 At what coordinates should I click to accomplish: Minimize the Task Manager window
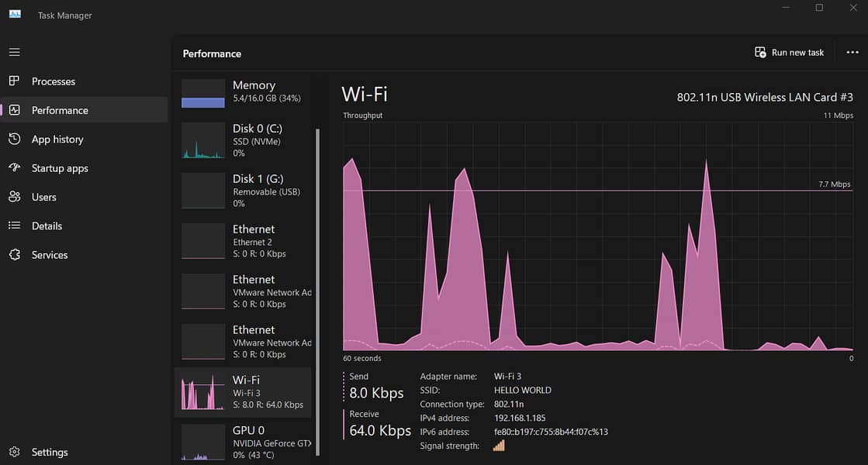[x=786, y=8]
